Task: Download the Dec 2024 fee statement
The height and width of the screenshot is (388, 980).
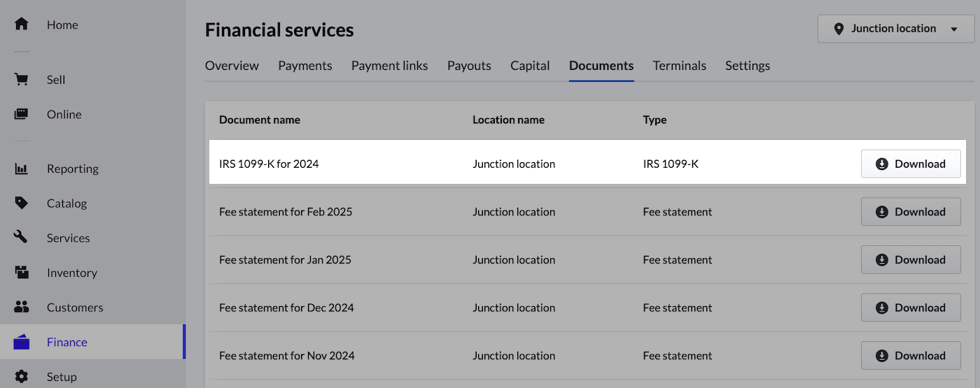Action: 910,308
